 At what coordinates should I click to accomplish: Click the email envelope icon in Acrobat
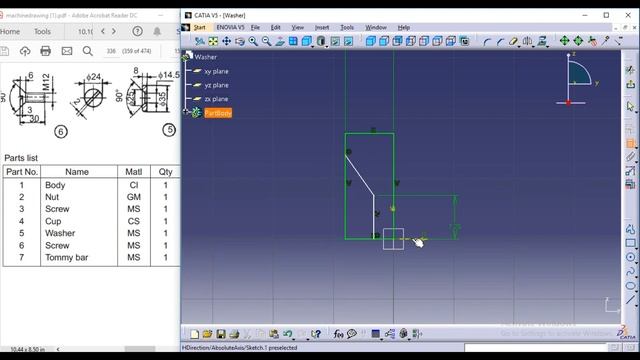point(67,51)
